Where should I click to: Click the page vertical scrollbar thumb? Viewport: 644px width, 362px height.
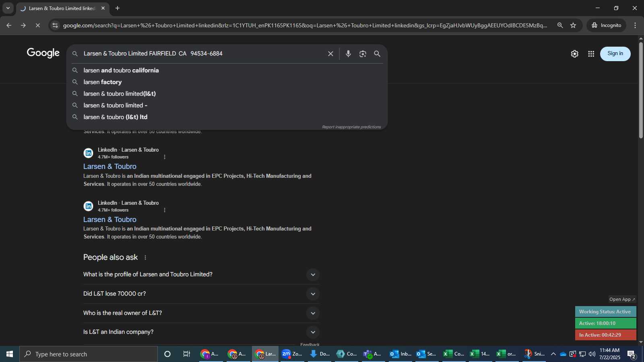641,90
